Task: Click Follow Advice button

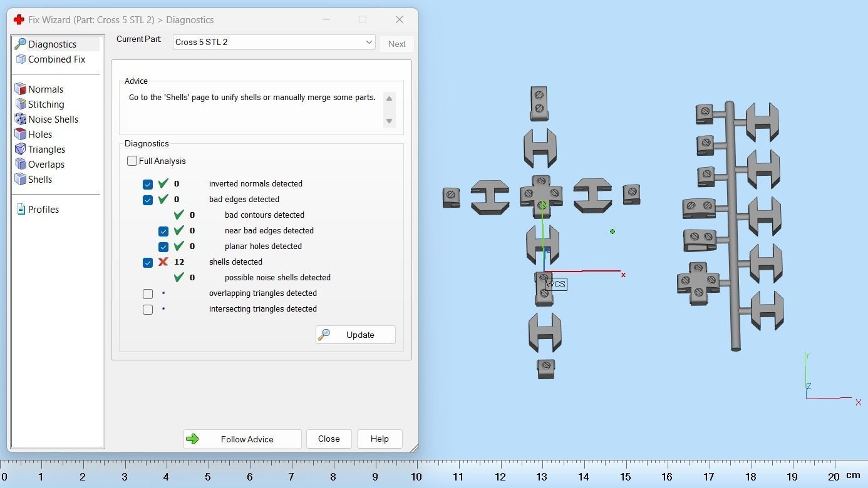Action: [x=242, y=439]
